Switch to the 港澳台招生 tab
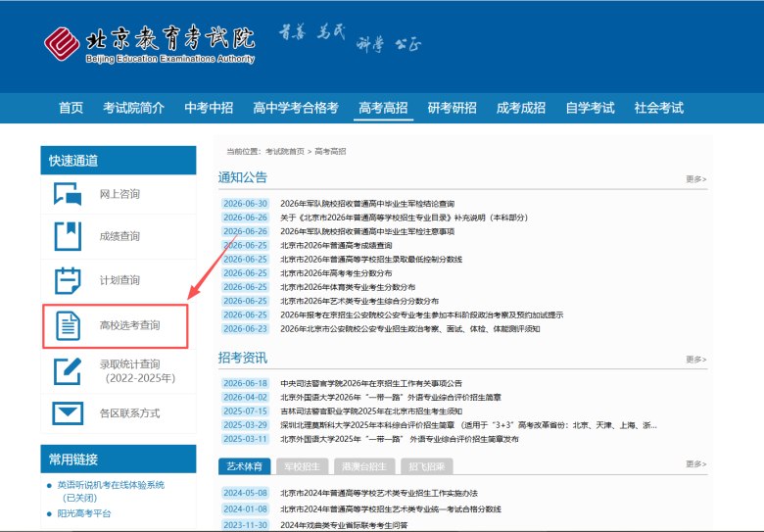This screenshot has height=532, width=764. click(364, 466)
